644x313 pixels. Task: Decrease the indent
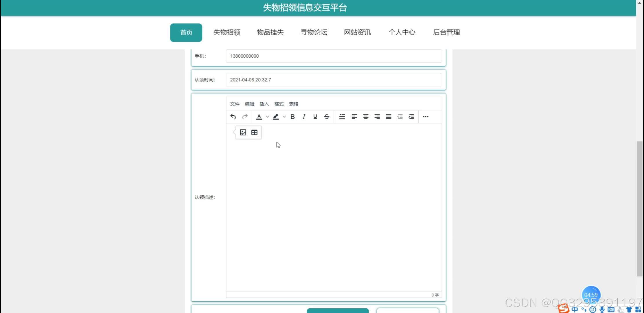[x=400, y=117]
